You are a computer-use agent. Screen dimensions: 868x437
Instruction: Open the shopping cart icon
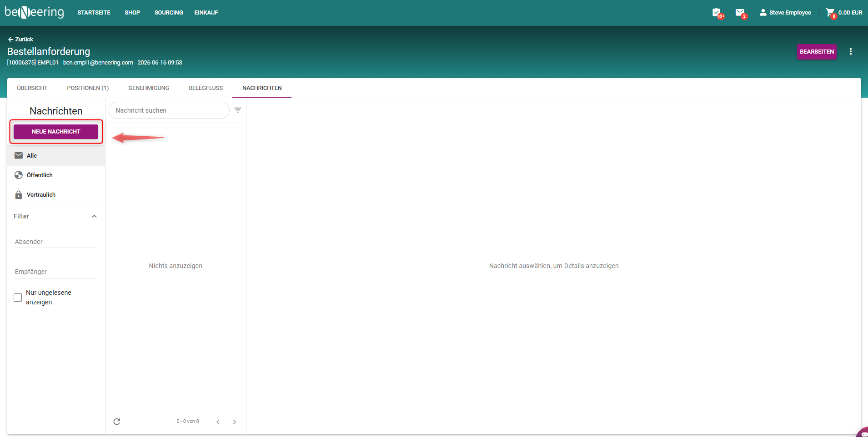pyautogui.click(x=830, y=13)
